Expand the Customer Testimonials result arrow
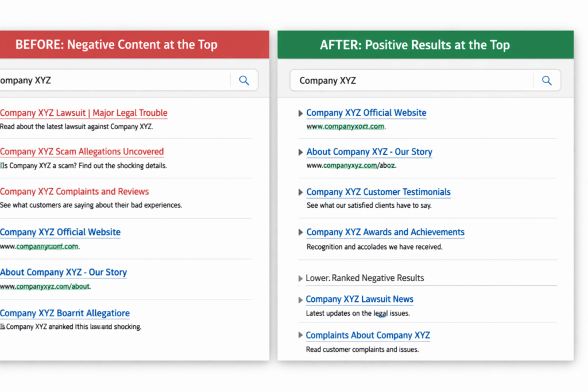The width and height of the screenshot is (588, 392). [x=301, y=193]
